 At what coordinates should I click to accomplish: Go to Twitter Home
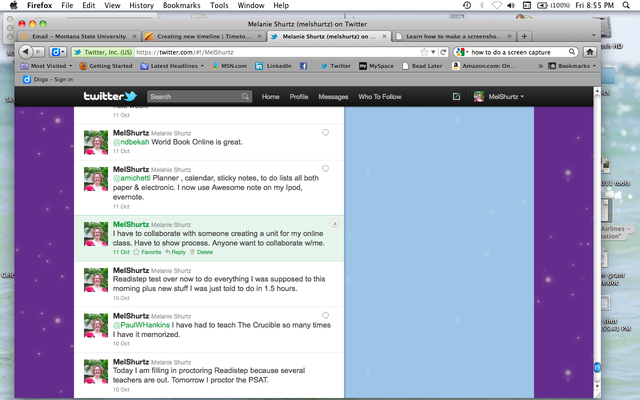[270, 97]
